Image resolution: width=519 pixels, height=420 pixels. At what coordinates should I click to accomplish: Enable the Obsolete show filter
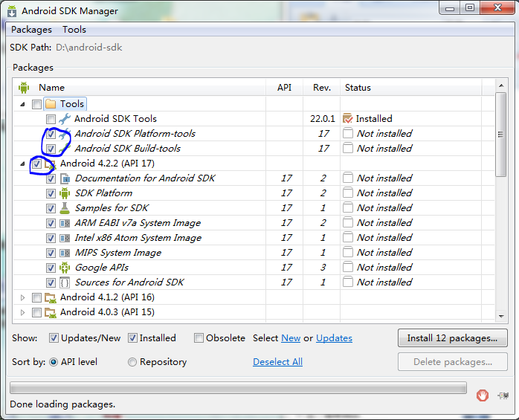point(199,338)
